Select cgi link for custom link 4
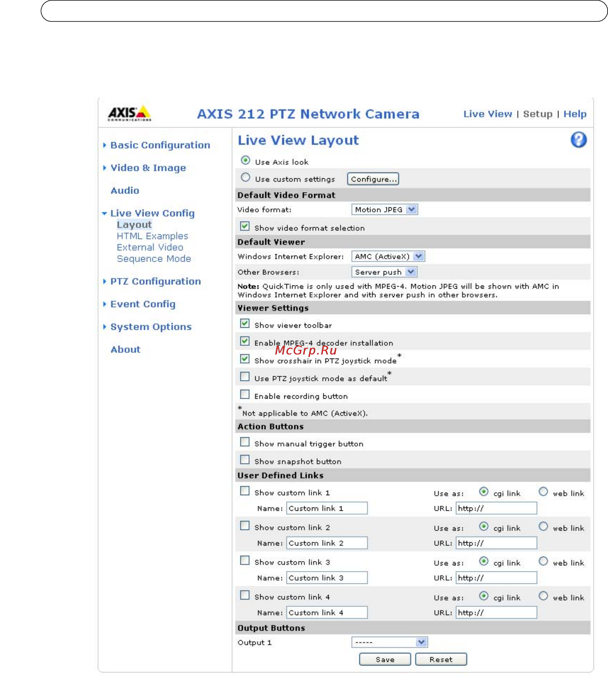 click(483, 596)
